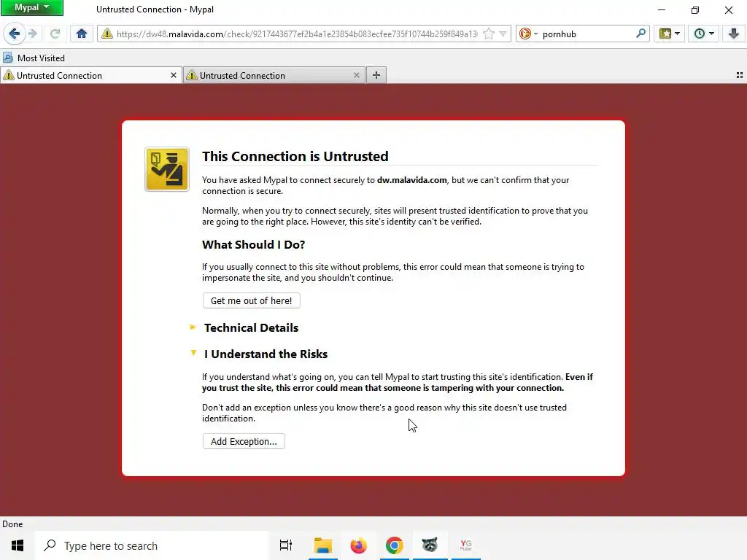Screen dimensions: 747x560
Task: Collapse the I Understand the Risks section
Action: pos(266,354)
